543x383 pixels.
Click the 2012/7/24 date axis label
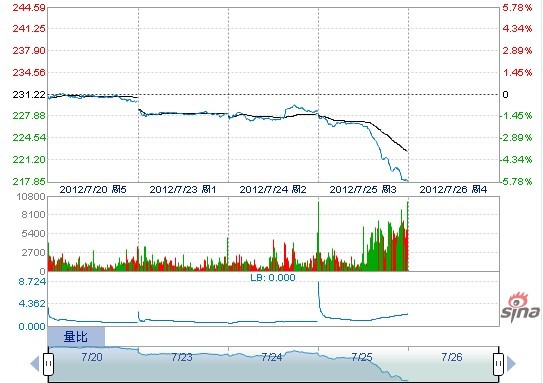pyautogui.click(x=273, y=189)
